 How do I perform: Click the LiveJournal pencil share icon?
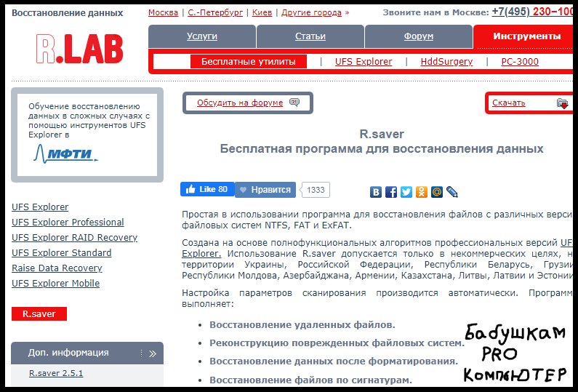[x=452, y=192]
